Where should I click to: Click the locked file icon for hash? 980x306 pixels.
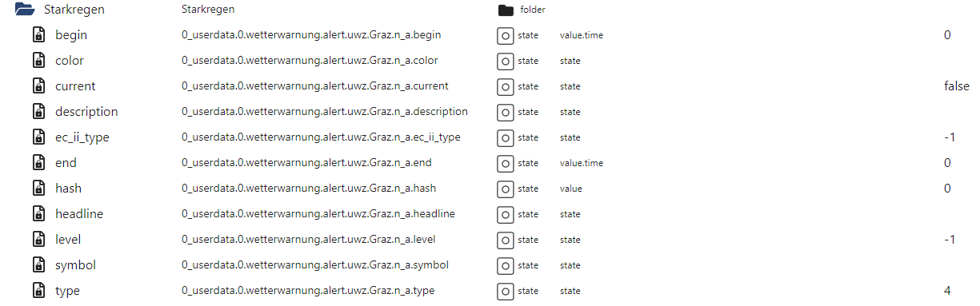click(x=38, y=189)
